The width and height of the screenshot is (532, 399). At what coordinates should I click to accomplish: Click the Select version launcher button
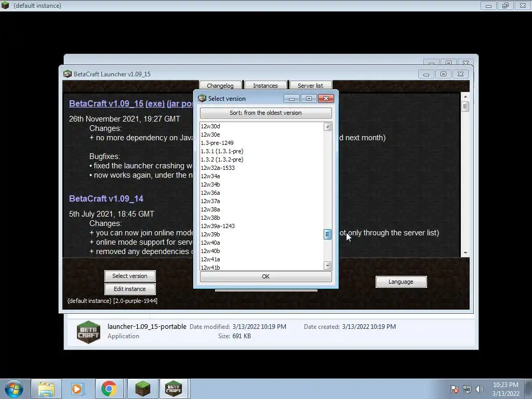point(130,276)
